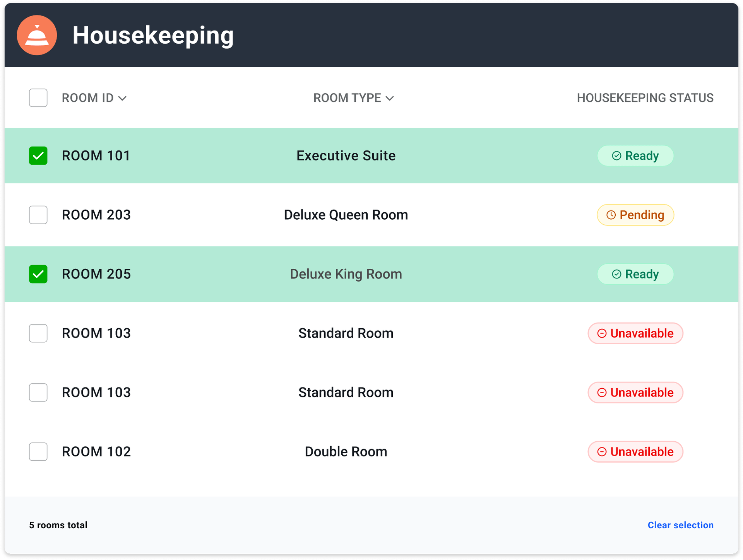Uncheck the ROOM 101 checkbox
This screenshot has width=743, height=560.
[x=38, y=155]
